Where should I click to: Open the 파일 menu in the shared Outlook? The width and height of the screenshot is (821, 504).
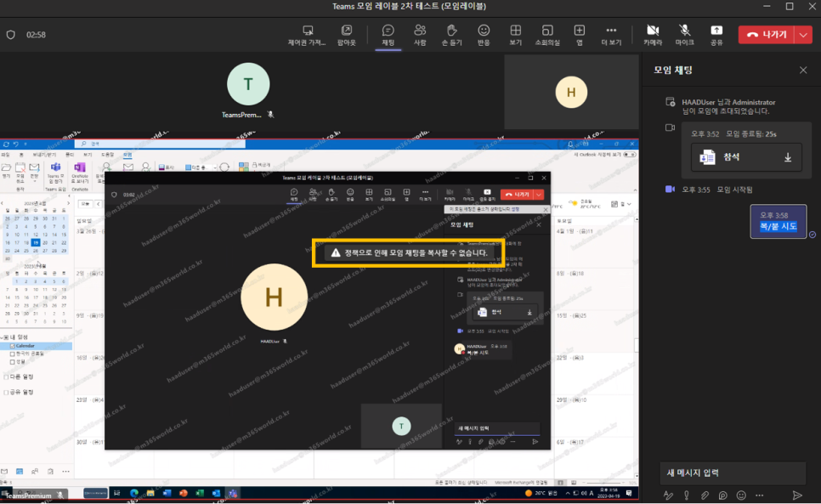point(5,155)
